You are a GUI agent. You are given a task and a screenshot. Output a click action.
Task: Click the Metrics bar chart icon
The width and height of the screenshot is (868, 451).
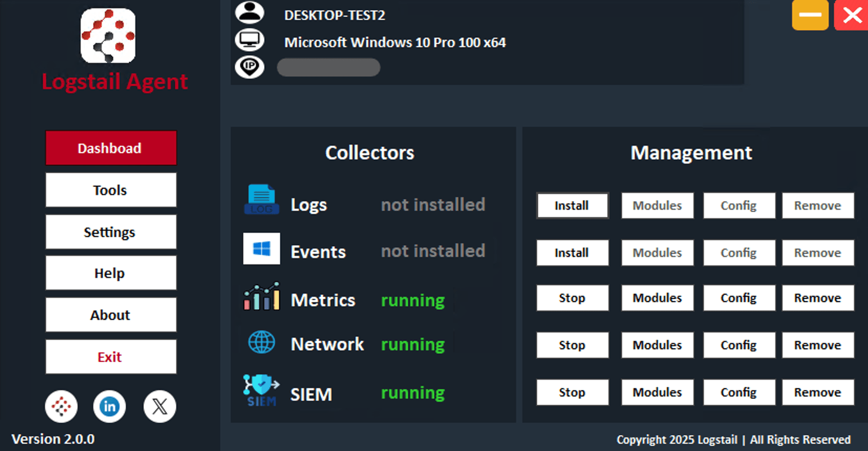tap(261, 296)
